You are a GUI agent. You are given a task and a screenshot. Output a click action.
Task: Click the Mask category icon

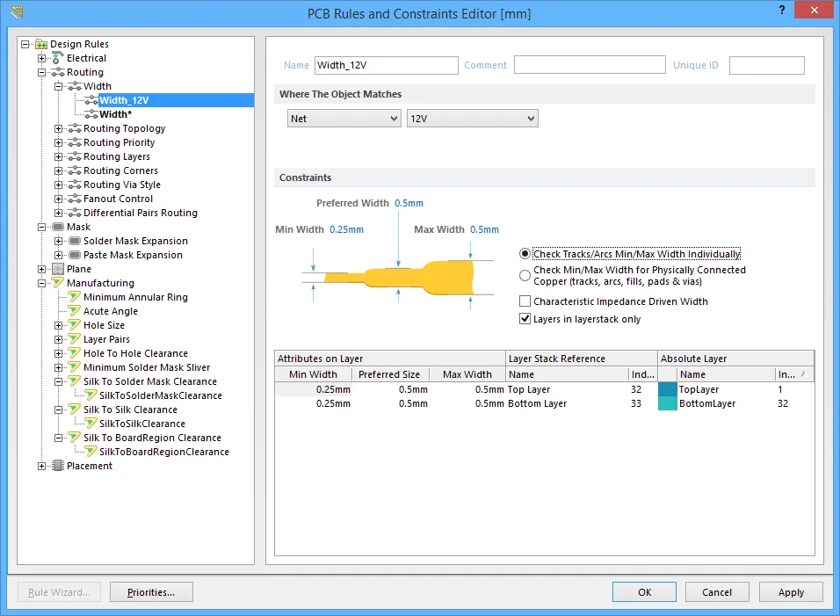(58, 227)
